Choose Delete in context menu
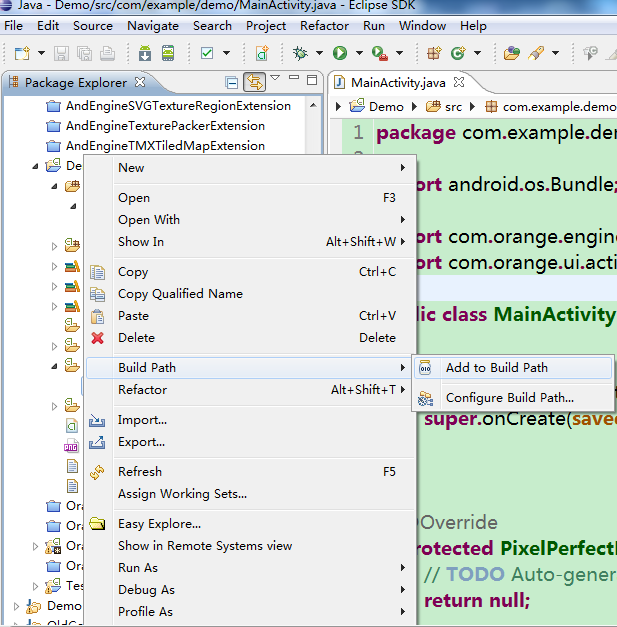The image size is (617, 627). coord(249,338)
